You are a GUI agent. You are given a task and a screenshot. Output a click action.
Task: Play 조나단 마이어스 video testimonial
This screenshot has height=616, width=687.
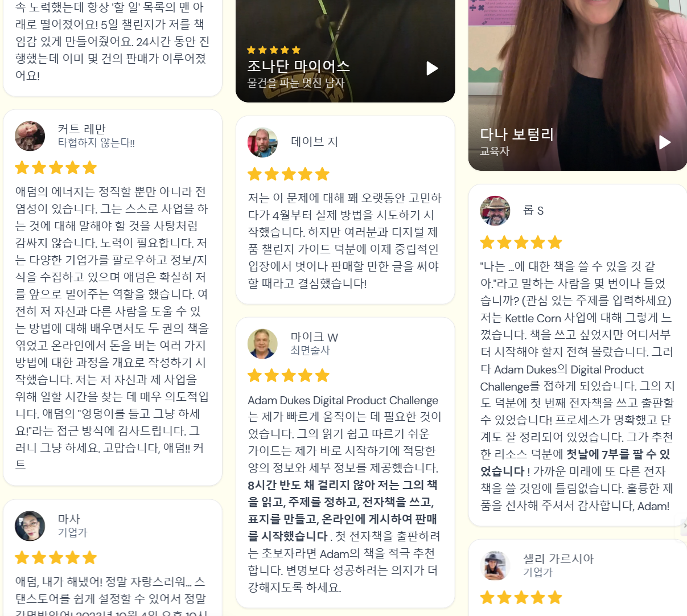[x=432, y=68]
